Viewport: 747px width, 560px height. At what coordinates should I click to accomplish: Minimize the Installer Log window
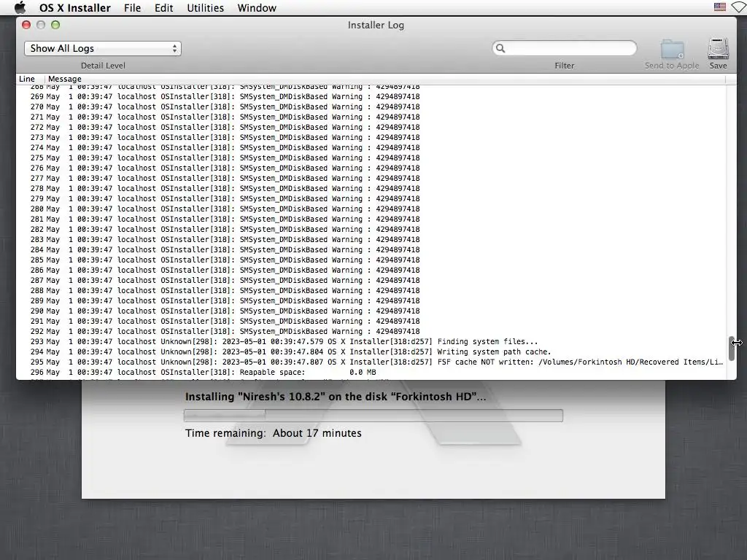41,25
